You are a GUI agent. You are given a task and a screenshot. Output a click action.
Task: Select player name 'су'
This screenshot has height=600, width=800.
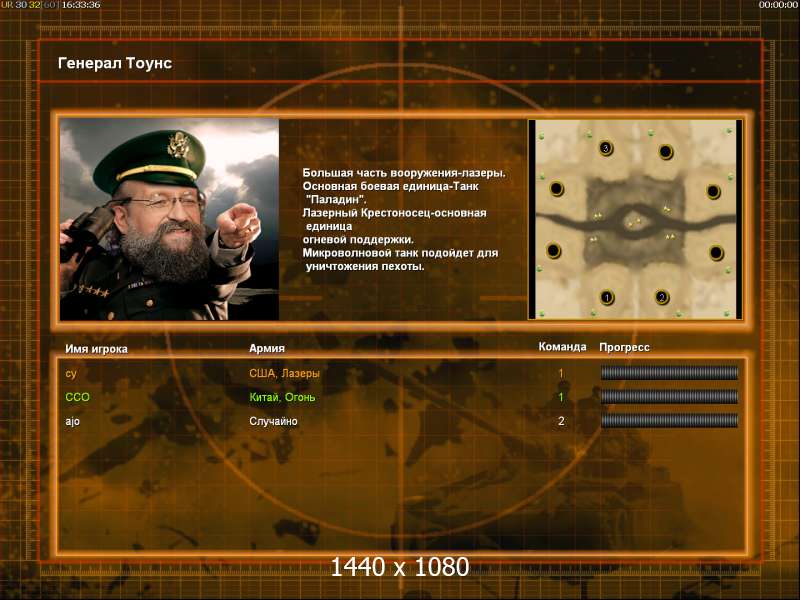pos(71,373)
